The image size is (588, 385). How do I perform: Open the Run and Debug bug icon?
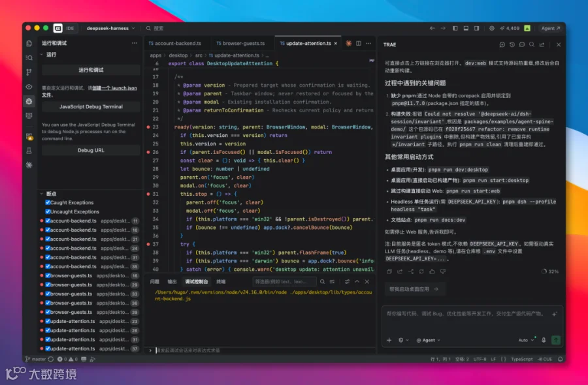(x=29, y=101)
